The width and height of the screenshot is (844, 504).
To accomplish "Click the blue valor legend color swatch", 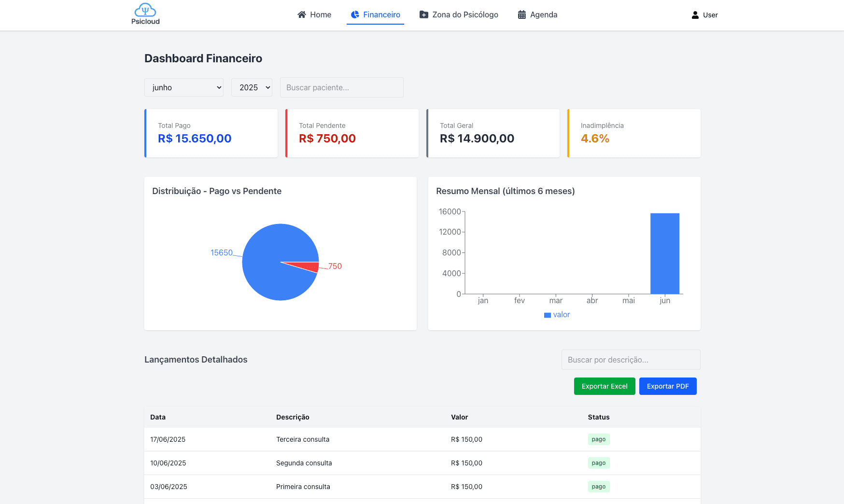I will [x=547, y=314].
